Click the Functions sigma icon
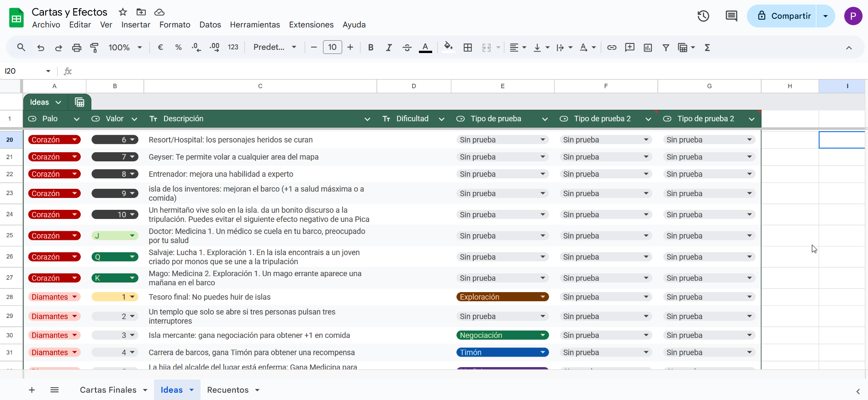The height and width of the screenshot is (400, 868). (x=707, y=48)
